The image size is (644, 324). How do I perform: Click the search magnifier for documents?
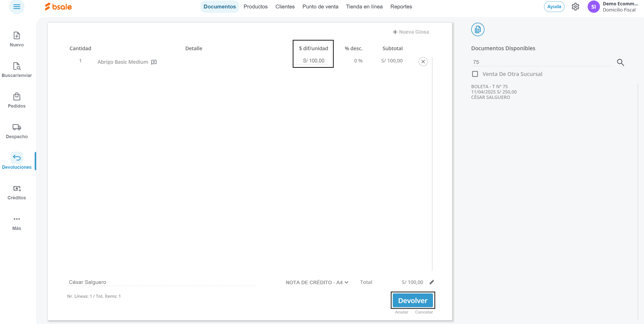click(x=620, y=62)
